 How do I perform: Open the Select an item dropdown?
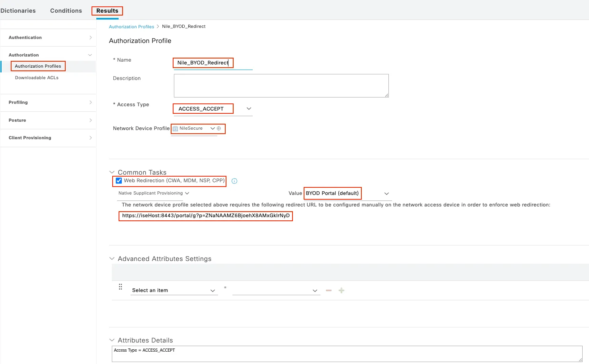tap(174, 290)
